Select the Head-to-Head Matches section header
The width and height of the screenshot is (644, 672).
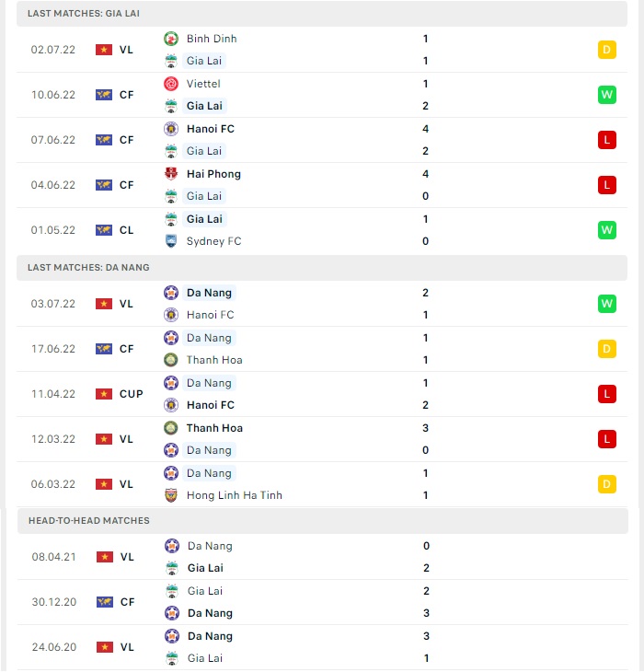pyautogui.click(x=323, y=520)
